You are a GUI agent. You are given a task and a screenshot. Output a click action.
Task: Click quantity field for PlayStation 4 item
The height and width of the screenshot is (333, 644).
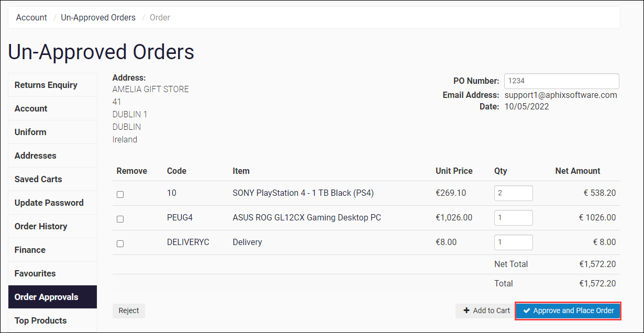(x=513, y=193)
